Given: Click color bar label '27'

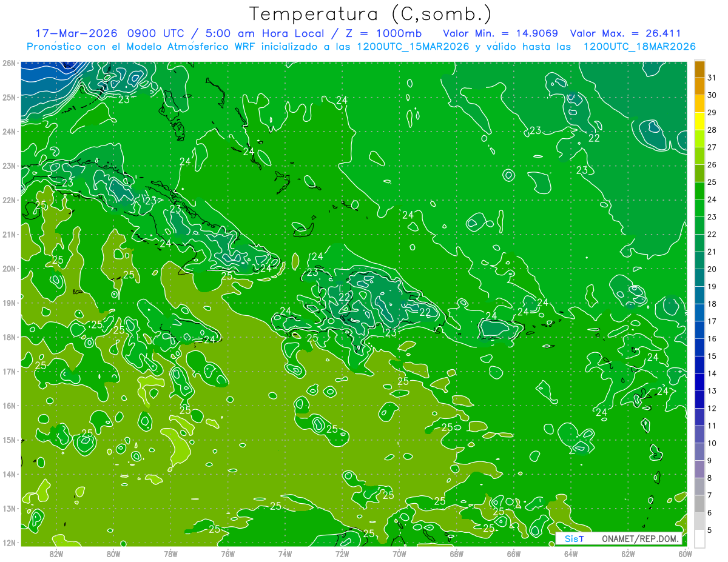Looking at the screenshot, I should (712, 147).
